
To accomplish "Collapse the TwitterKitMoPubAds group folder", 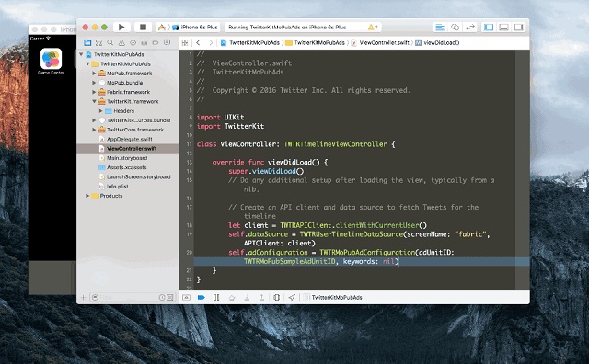I will click(x=87, y=63).
